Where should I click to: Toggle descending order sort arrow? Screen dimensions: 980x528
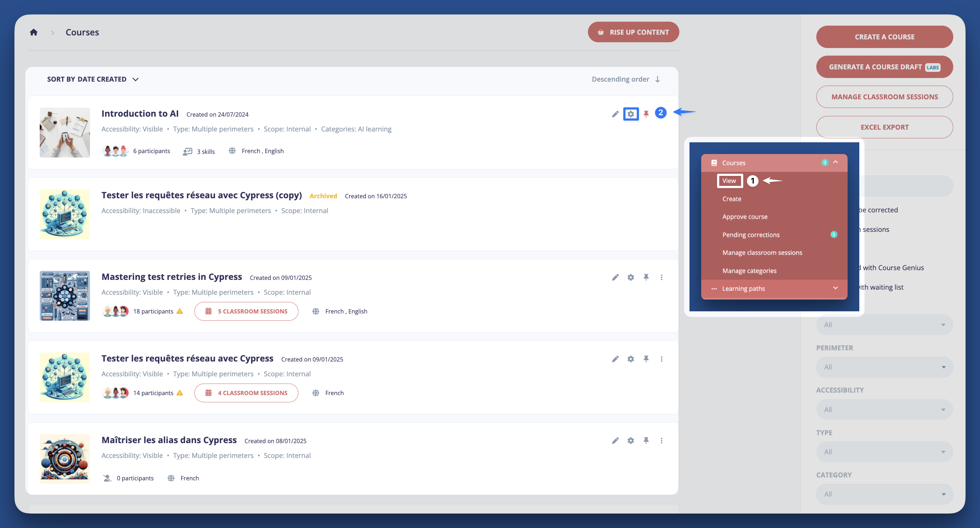pos(657,79)
